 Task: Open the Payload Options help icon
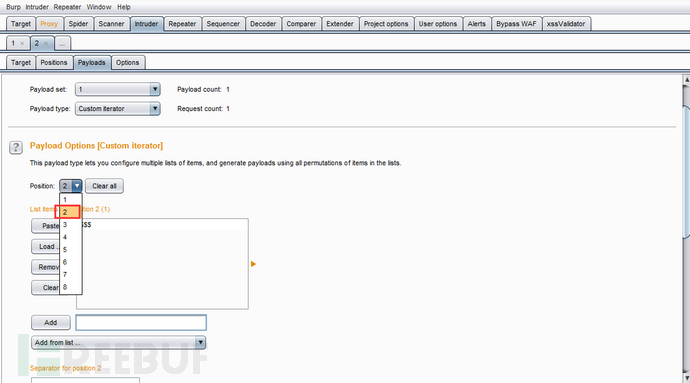click(16, 147)
